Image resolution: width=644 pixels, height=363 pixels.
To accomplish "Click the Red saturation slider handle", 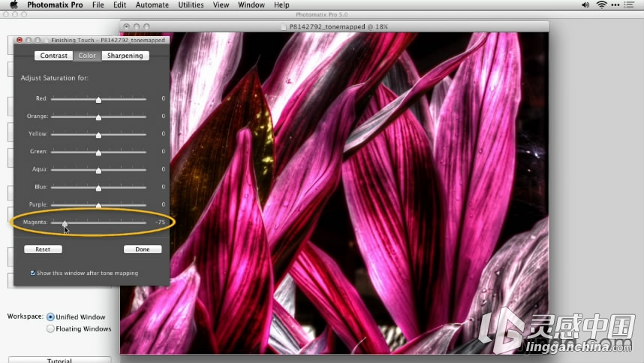I will pos(98,100).
